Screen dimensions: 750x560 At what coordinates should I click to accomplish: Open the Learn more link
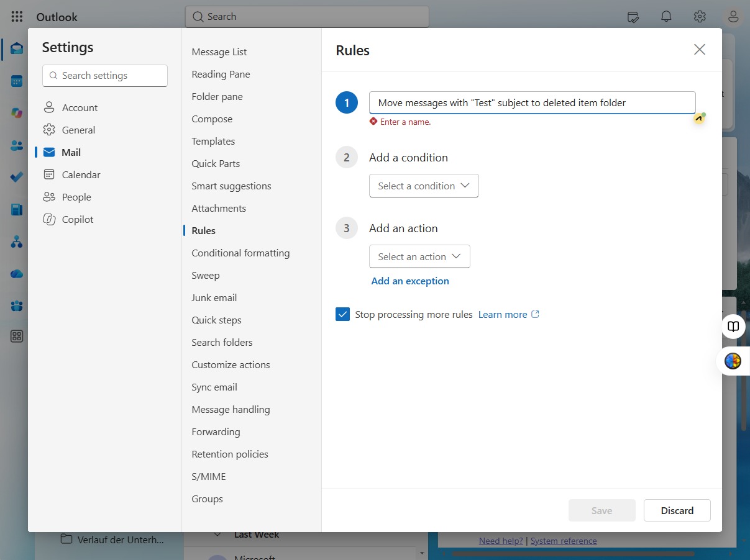[509, 314]
